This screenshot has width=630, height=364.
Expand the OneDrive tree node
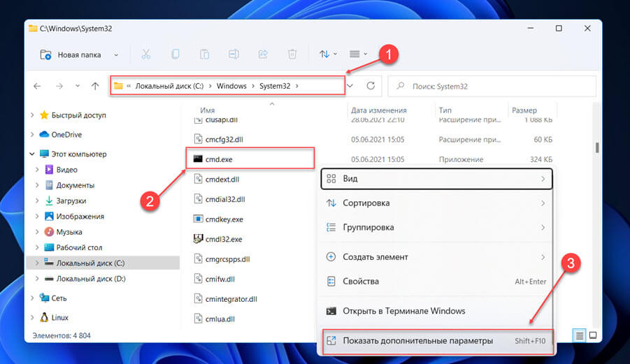(x=32, y=134)
